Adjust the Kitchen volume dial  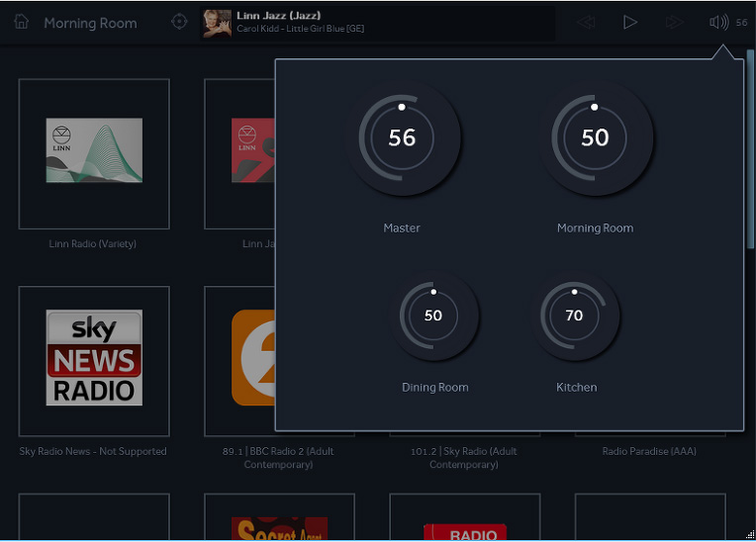tap(574, 316)
